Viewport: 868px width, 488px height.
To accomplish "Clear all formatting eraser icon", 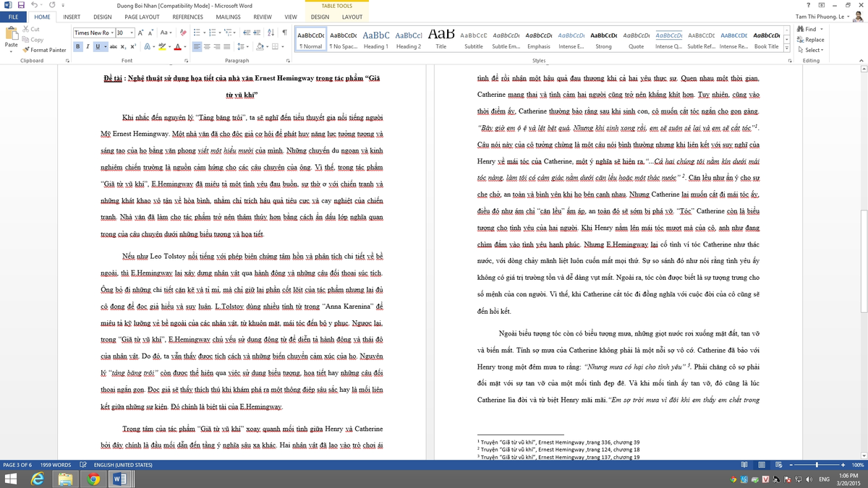I will 183,33.
